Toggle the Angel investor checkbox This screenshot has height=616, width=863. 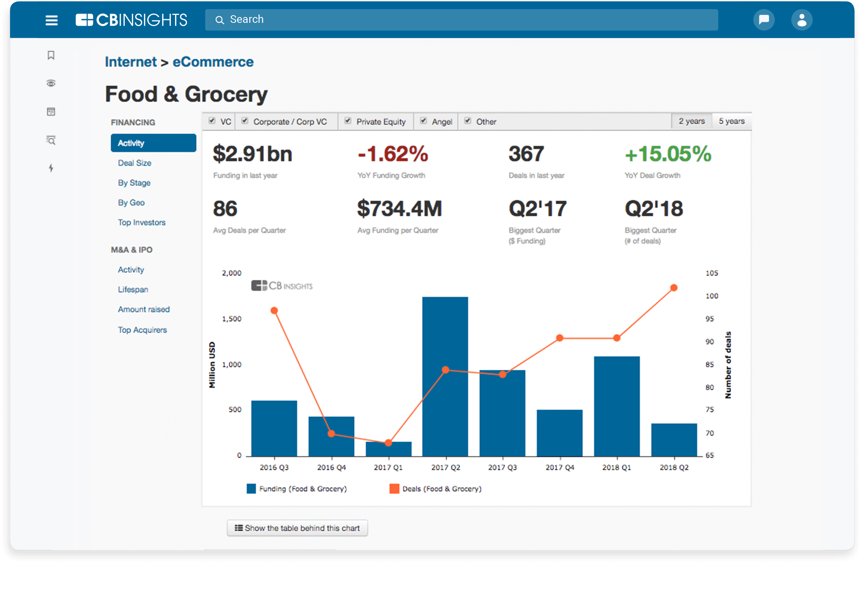(x=424, y=121)
